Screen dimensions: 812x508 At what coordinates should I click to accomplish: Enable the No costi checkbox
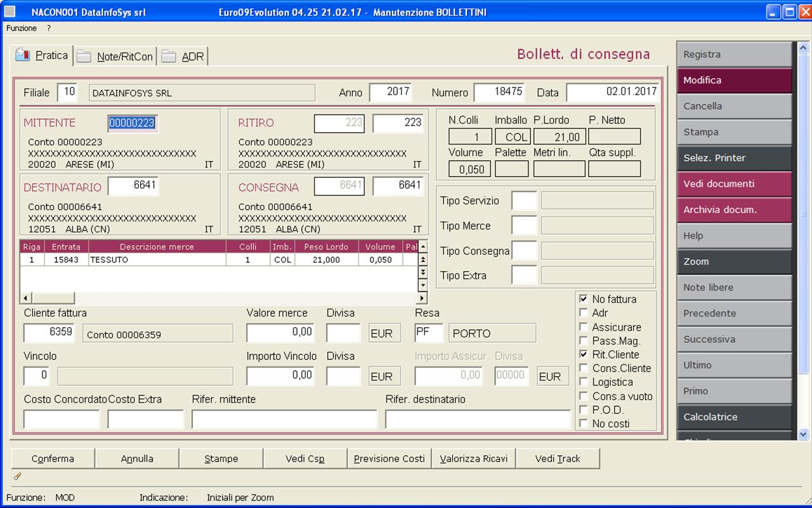[x=584, y=424]
